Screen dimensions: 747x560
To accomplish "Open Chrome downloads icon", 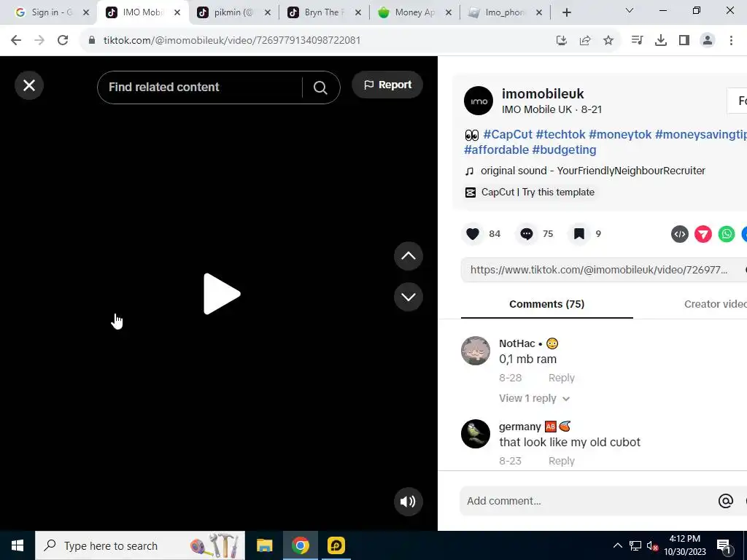I will click(661, 41).
